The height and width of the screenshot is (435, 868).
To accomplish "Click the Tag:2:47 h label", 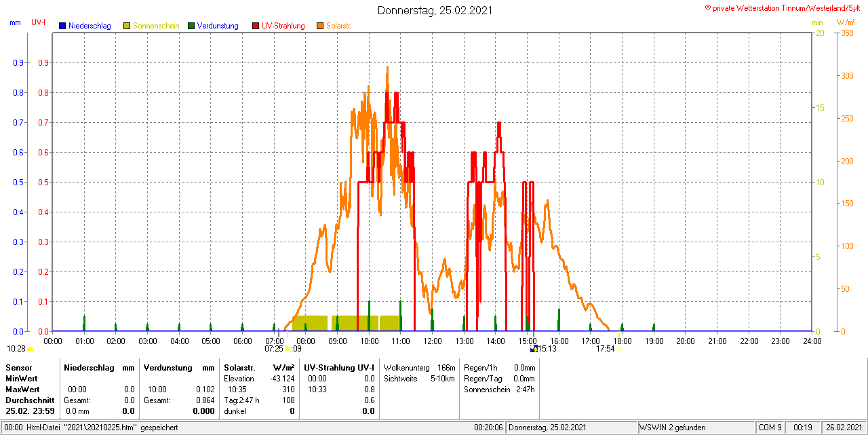I will tap(241, 400).
